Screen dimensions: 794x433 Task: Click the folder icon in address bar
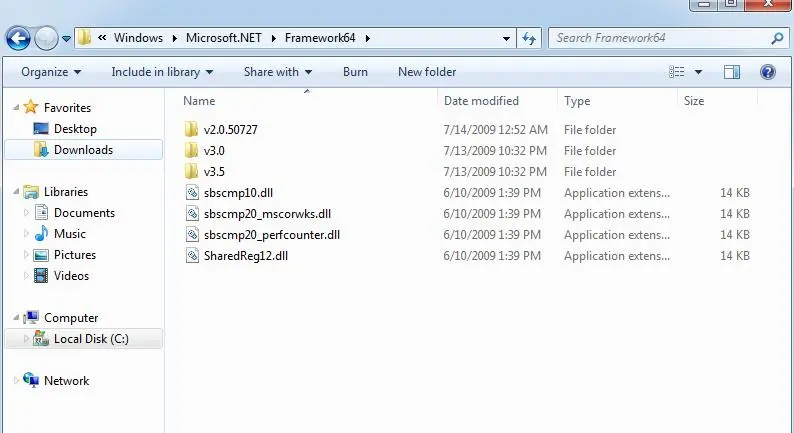85,38
